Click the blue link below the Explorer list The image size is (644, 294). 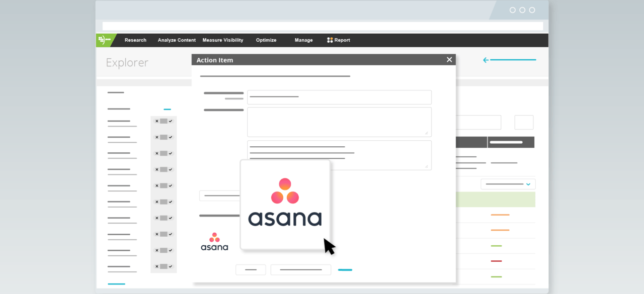tap(116, 284)
